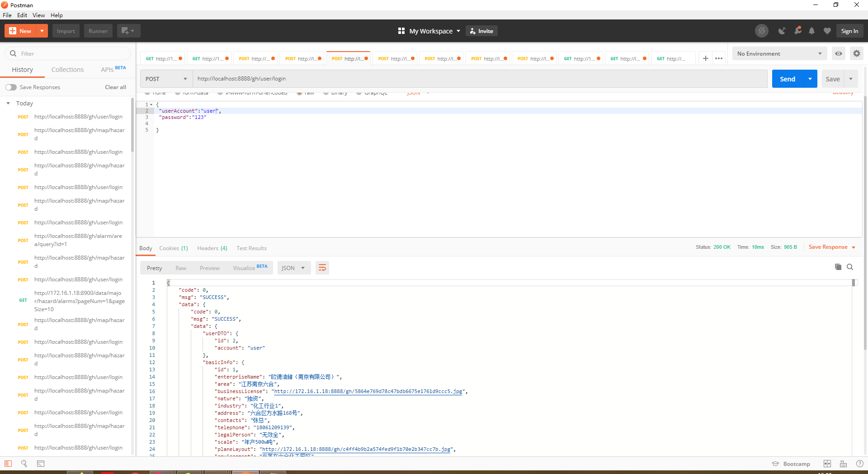The image size is (868, 474).
Task: Add a new request tab with plus
Action: (705, 58)
